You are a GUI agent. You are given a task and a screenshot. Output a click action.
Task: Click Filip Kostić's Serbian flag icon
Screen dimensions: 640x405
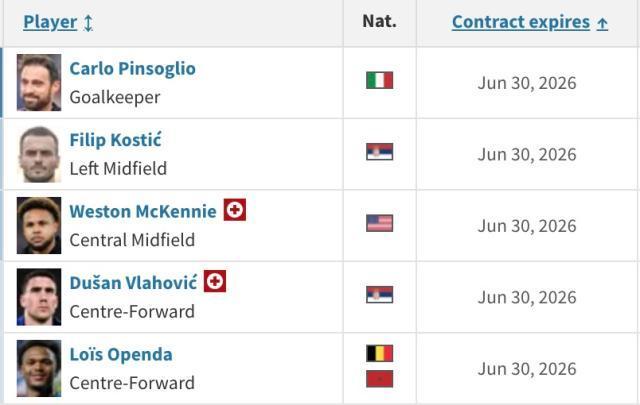coord(379,152)
